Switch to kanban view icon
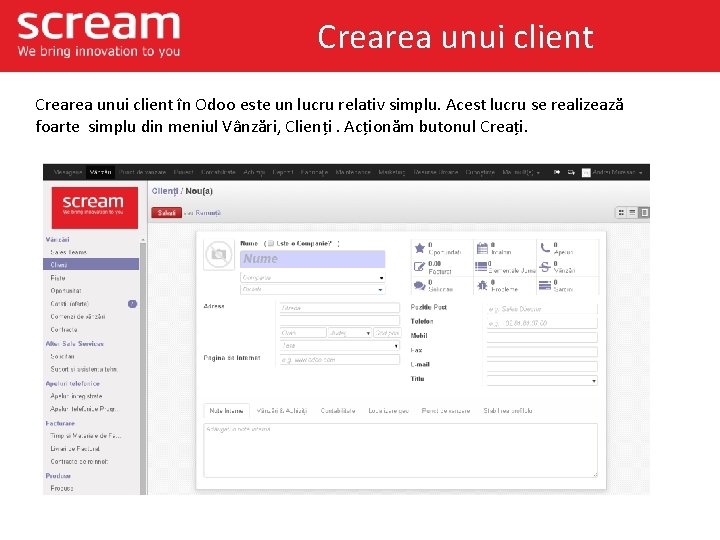 point(621,213)
